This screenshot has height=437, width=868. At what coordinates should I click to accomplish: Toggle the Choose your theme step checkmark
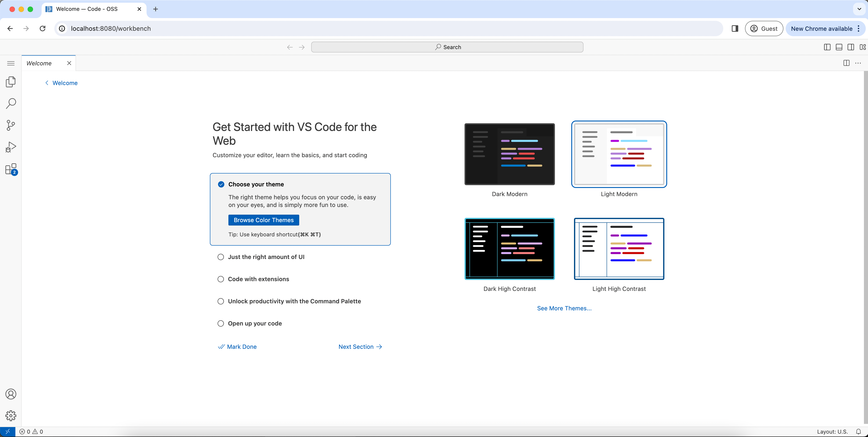(221, 184)
